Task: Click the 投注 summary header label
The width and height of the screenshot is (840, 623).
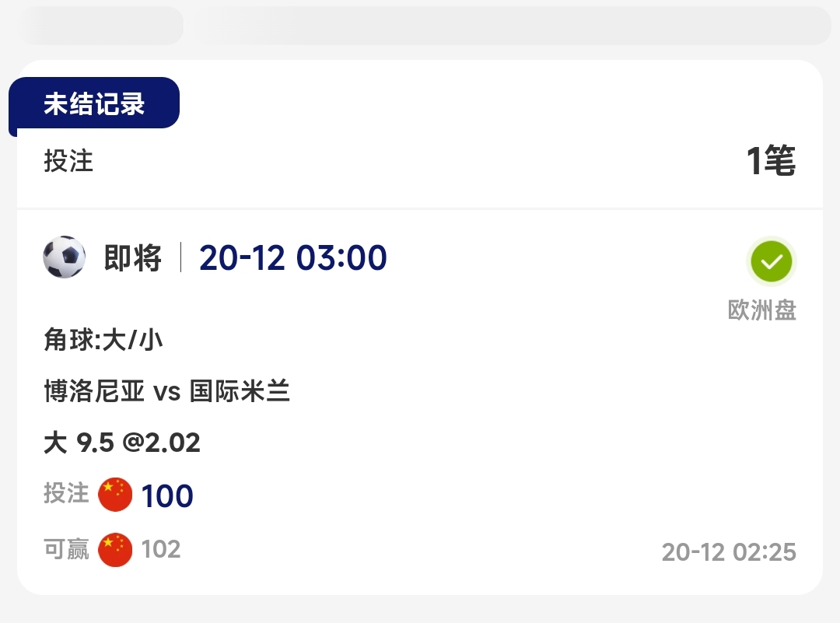Action: pos(68,161)
